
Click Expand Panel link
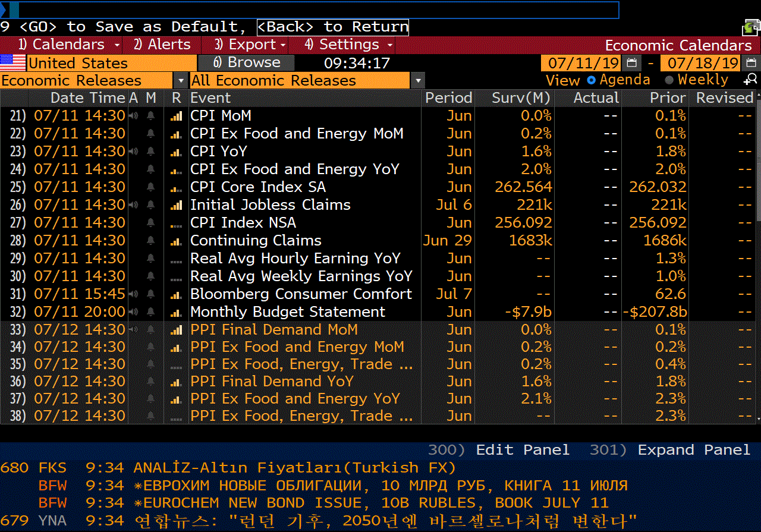click(x=693, y=450)
